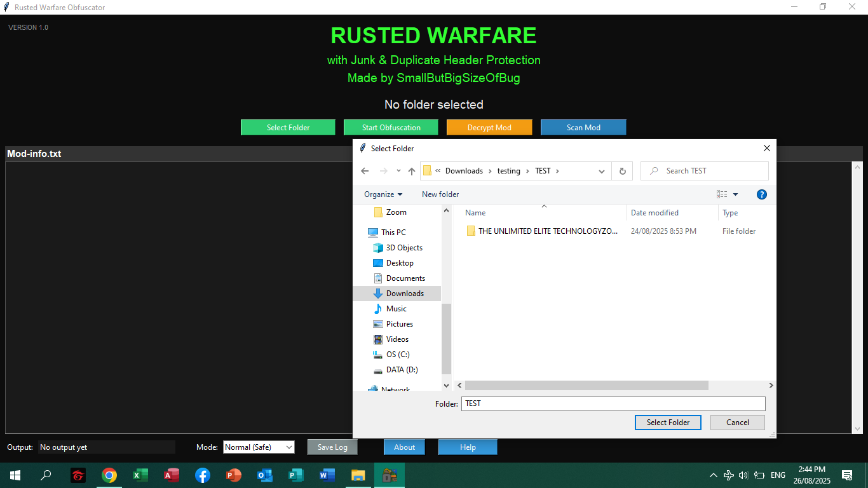Open Outlook from the taskbar

pyautogui.click(x=265, y=475)
